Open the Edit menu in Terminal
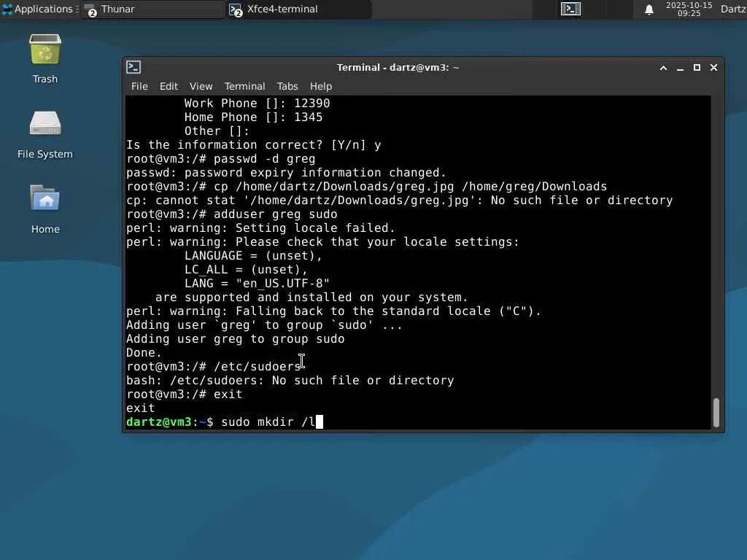 pos(169,86)
